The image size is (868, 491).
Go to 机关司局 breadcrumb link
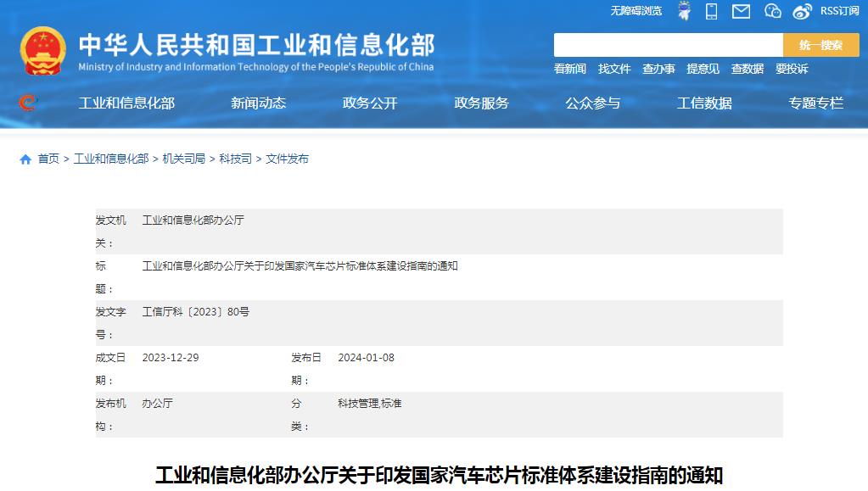tap(184, 159)
